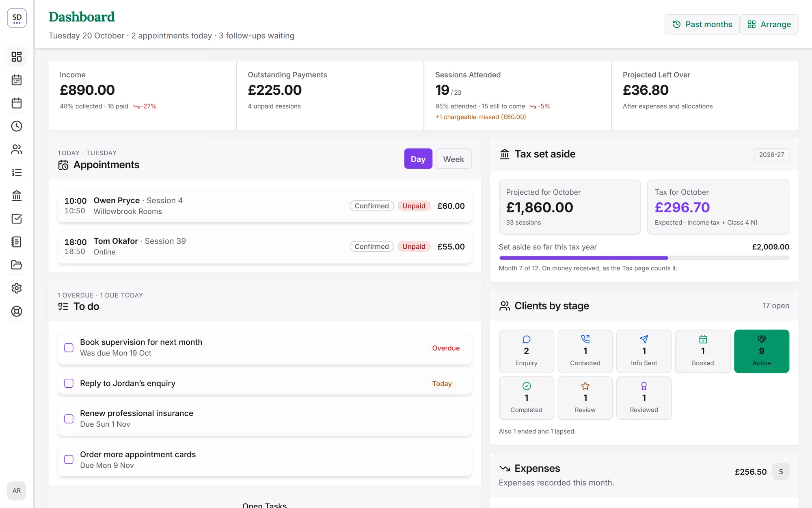Open the blank calendar sidebar icon
The width and height of the screenshot is (812, 508).
click(17, 103)
